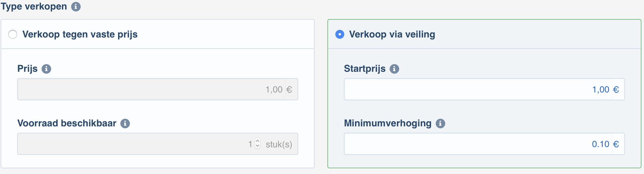The height and width of the screenshot is (174, 644).
Task: Click the Type verkopen heading text
Action: click(34, 6)
